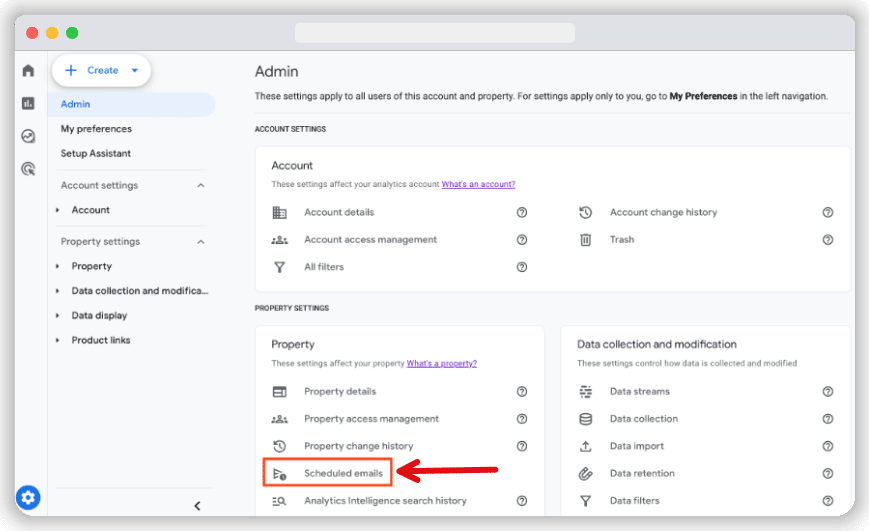Click the Property change history clock icon
Image resolution: width=869 pixels, height=531 pixels.
[x=279, y=446]
